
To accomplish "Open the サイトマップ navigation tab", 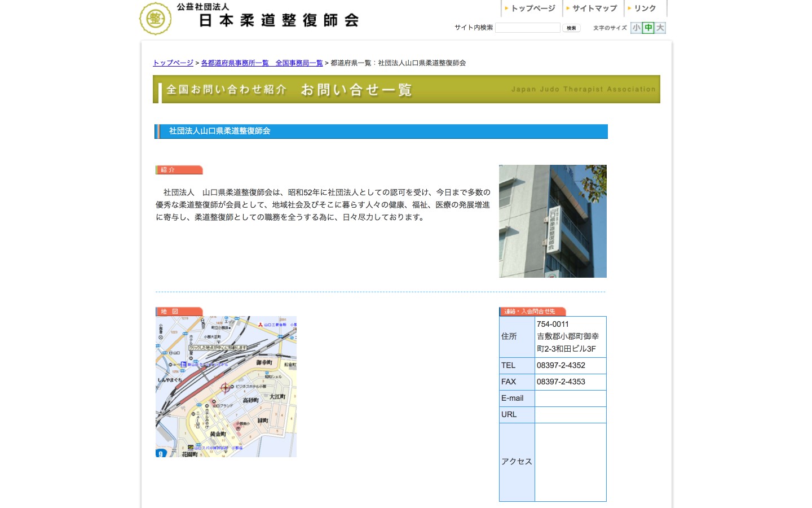I will tap(592, 8).
